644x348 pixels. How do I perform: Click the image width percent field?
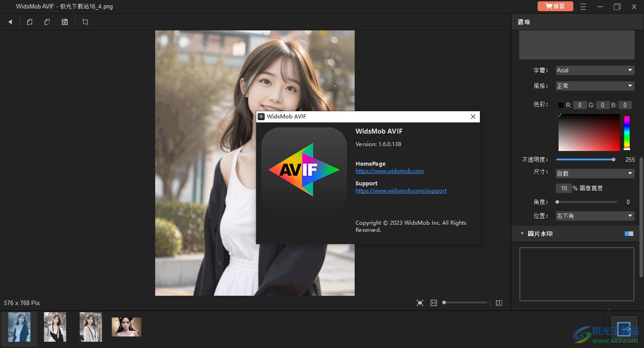(x=564, y=188)
